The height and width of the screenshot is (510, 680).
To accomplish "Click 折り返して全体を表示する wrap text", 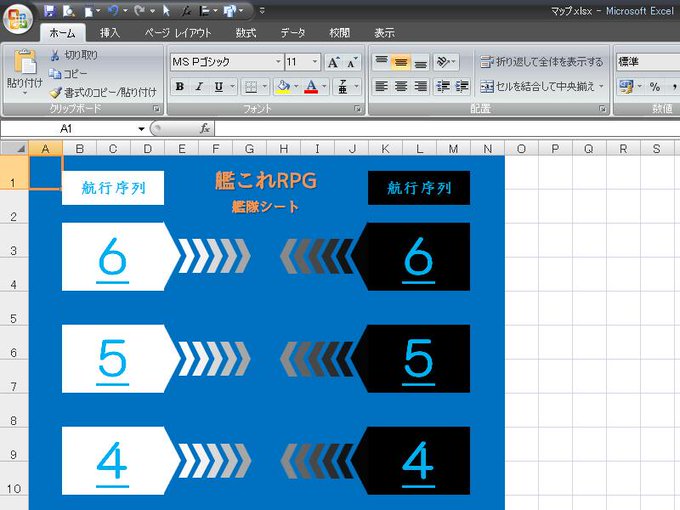I will pyautogui.click(x=541, y=62).
